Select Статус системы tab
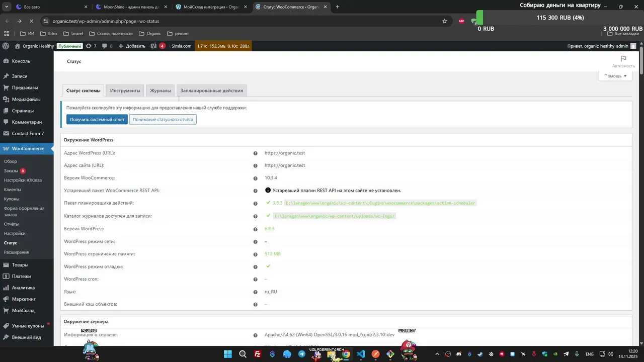 pyautogui.click(x=84, y=90)
